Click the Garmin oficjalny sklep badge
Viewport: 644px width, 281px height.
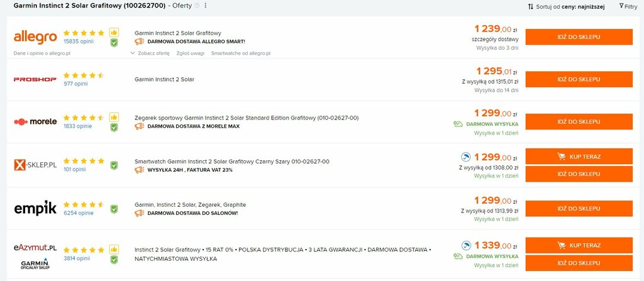(x=35, y=264)
